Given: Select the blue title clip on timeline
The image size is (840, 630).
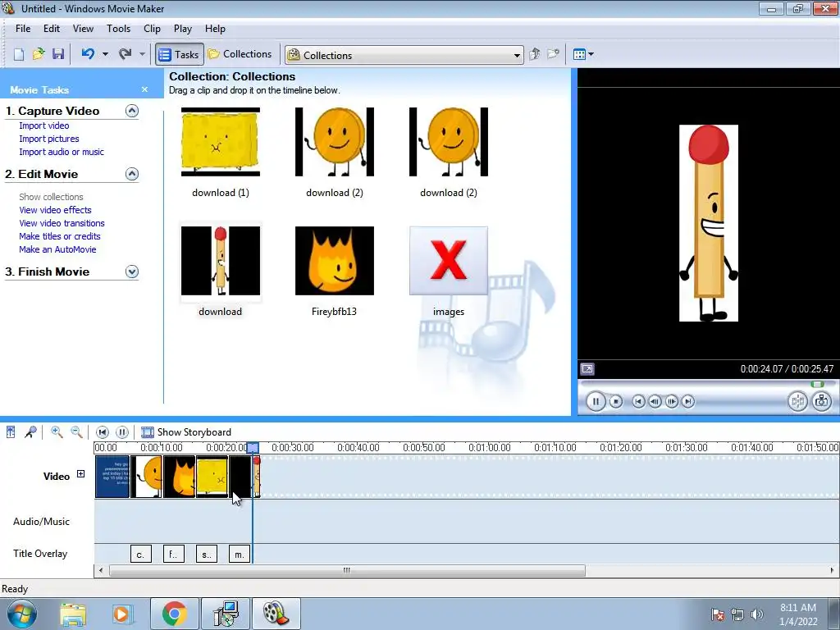Looking at the screenshot, I should (x=112, y=477).
